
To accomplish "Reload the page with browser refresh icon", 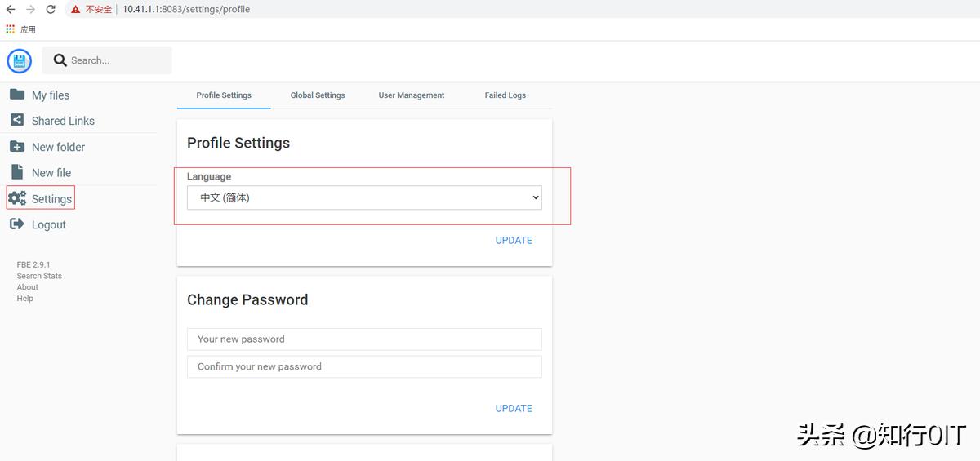I will click(x=51, y=10).
